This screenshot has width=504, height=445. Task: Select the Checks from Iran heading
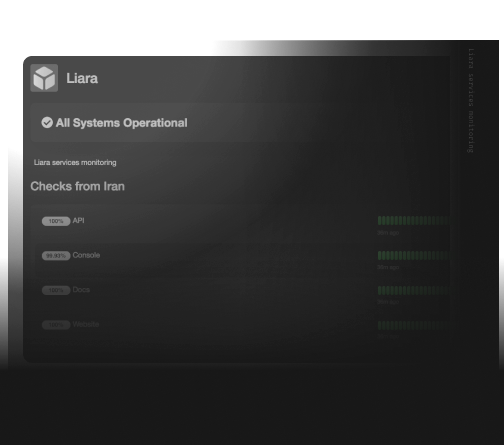[78, 186]
